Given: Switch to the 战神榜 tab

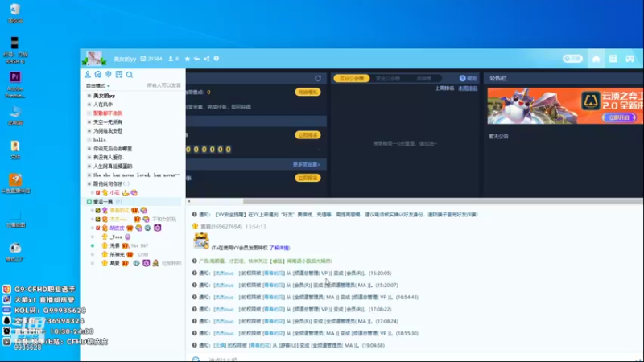Looking at the screenshot, I should 424,78.
